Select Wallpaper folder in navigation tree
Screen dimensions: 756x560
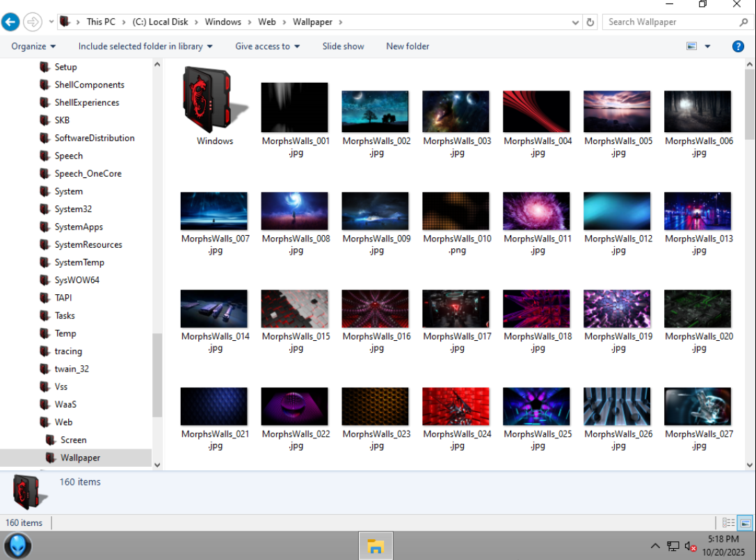coord(80,458)
